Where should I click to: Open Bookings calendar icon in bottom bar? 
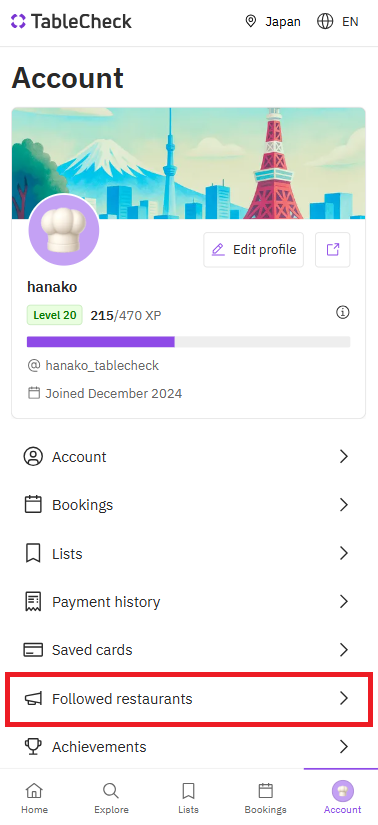265,791
